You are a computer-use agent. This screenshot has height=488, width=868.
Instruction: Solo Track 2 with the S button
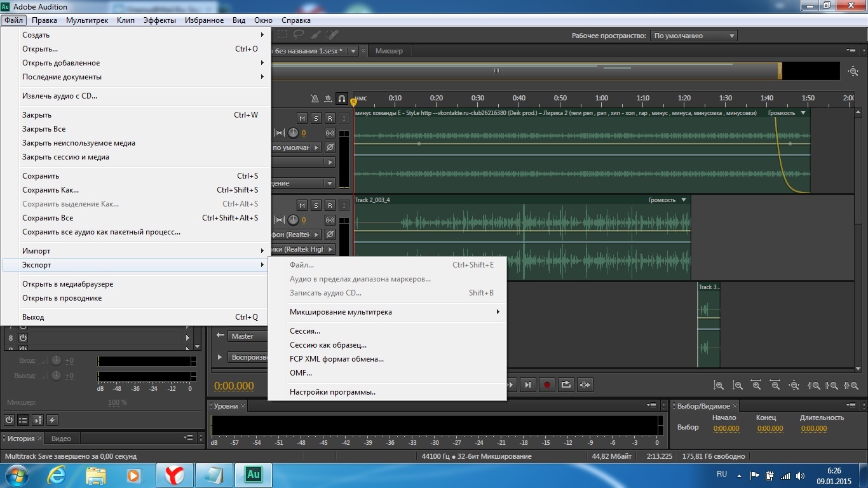316,205
